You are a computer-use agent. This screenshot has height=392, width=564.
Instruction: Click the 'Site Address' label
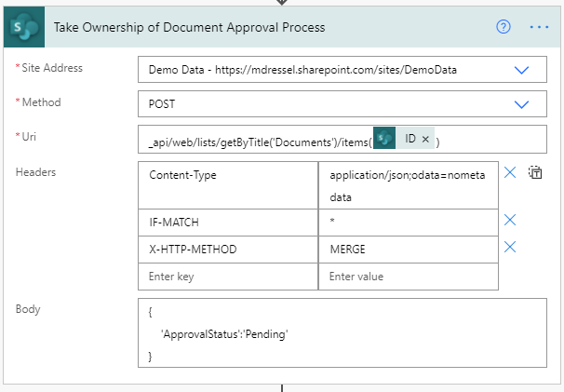[x=52, y=68]
